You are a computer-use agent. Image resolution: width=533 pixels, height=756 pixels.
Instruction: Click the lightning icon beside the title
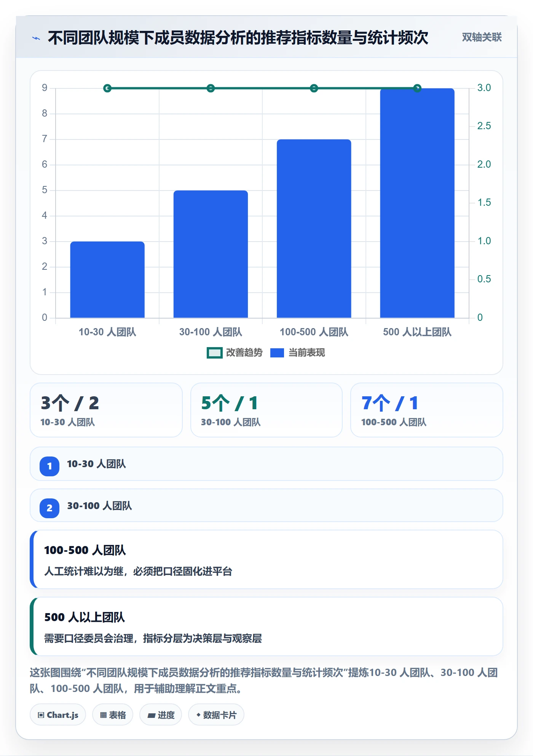36,38
